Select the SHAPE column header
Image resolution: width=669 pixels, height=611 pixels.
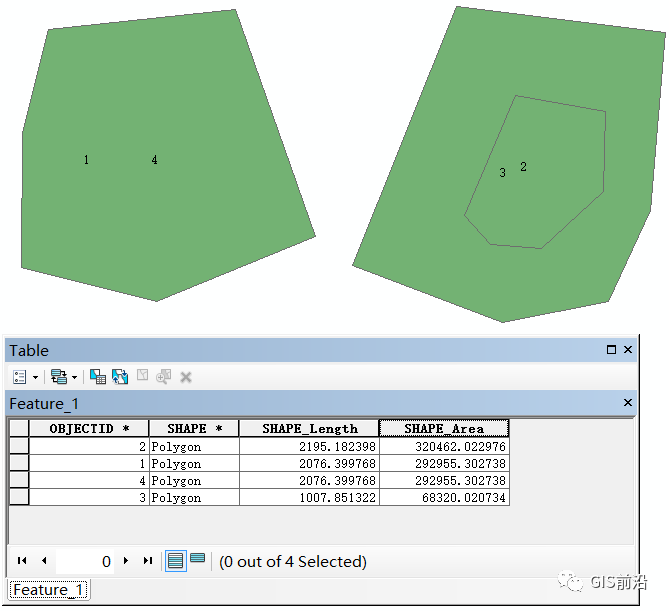pos(194,428)
